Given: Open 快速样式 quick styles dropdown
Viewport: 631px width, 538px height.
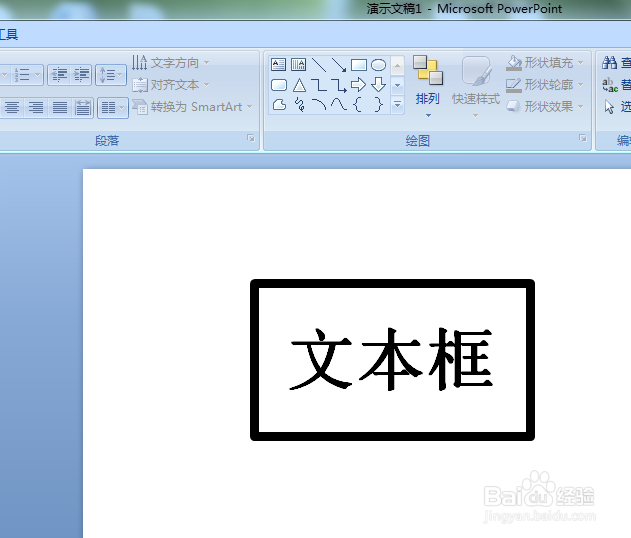Looking at the screenshot, I should click(476, 87).
